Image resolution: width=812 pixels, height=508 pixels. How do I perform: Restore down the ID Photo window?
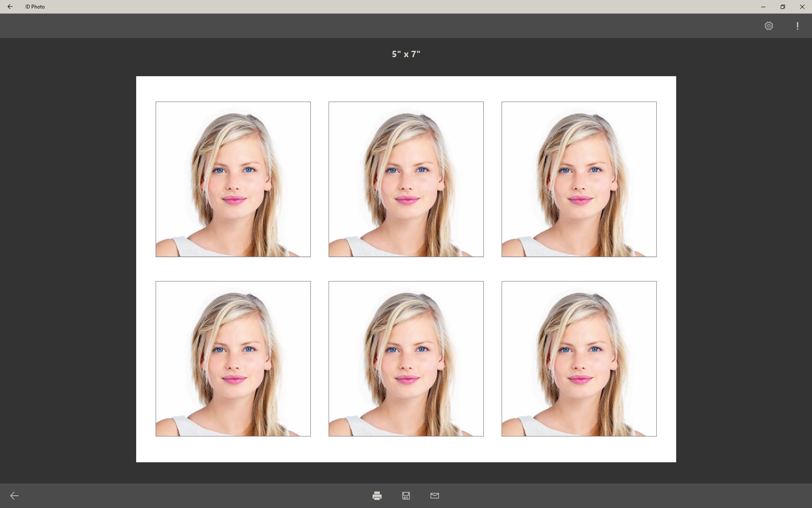click(x=783, y=7)
